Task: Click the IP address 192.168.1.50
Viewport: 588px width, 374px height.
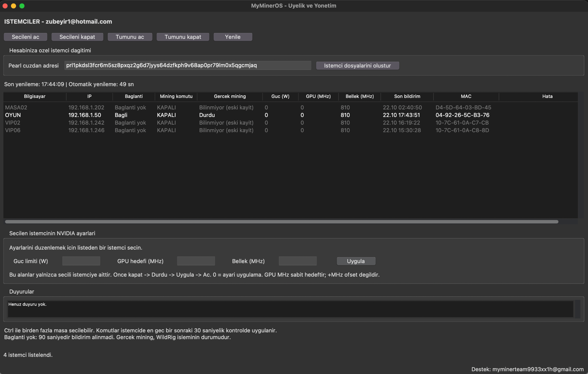Action: pyautogui.click(x=85, y=115)
